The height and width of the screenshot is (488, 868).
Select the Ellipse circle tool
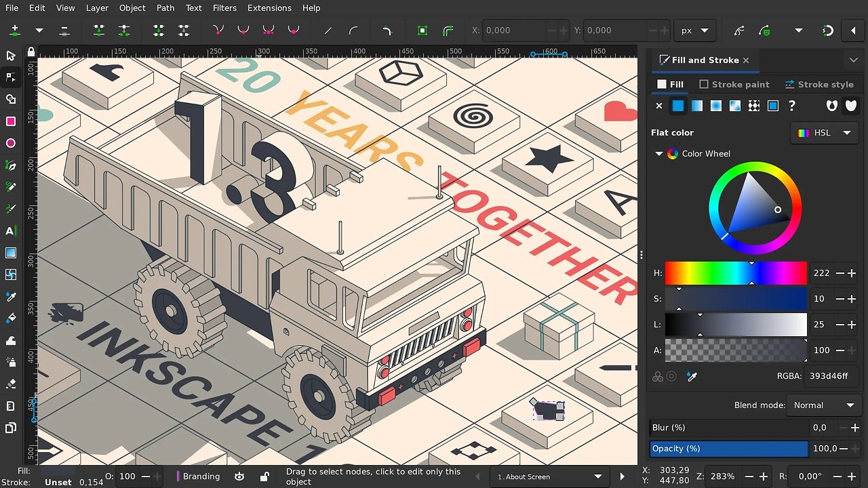(x=10, y=143)
